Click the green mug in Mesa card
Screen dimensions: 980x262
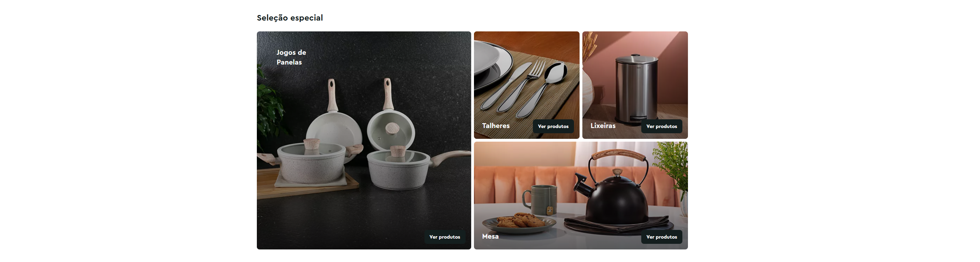(x=540, y=199)
